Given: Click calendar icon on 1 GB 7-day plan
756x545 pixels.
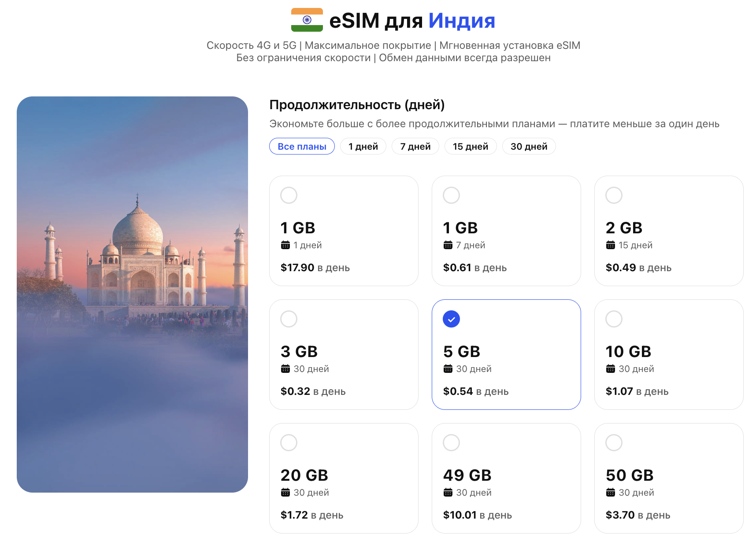Looking at the screenshot, I should [x=448, y=245].
